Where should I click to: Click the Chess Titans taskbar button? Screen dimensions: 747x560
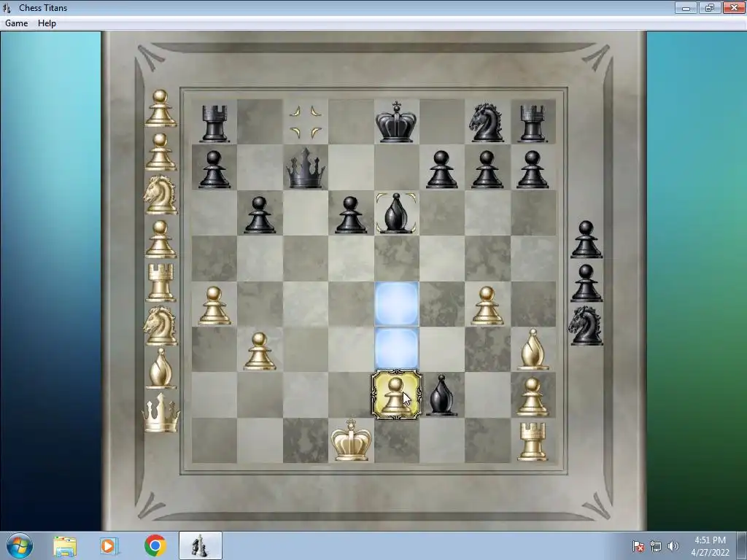pyautogui.click(x=200, y=545)
